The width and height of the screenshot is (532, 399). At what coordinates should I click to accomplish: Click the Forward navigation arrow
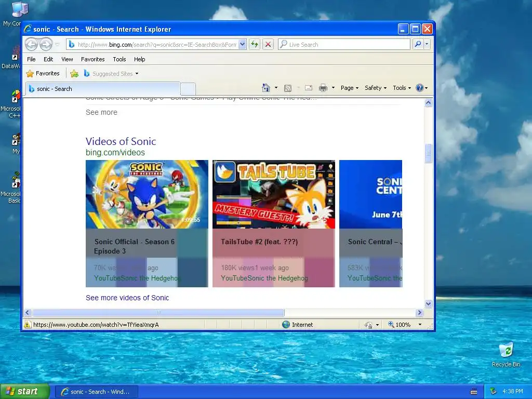coord(46,44)
